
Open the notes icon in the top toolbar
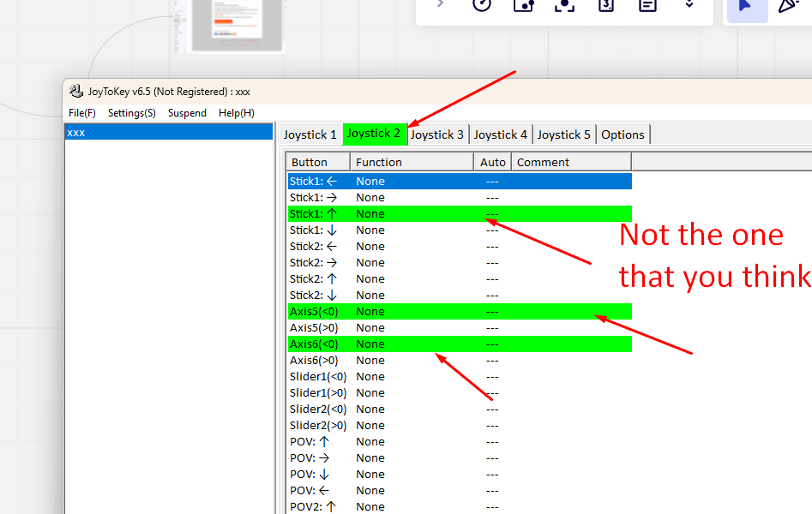pos(647,5)
